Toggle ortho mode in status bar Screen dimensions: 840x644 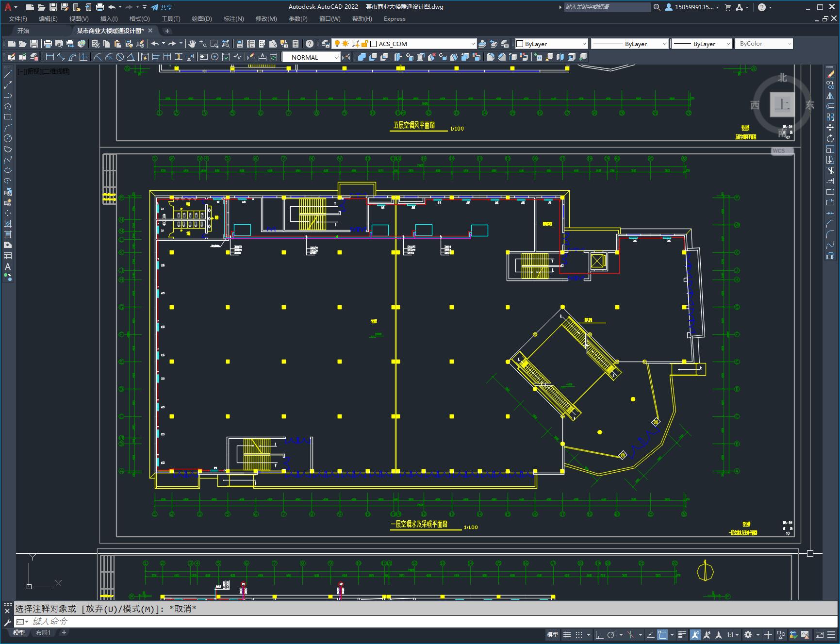pos(599,634)
